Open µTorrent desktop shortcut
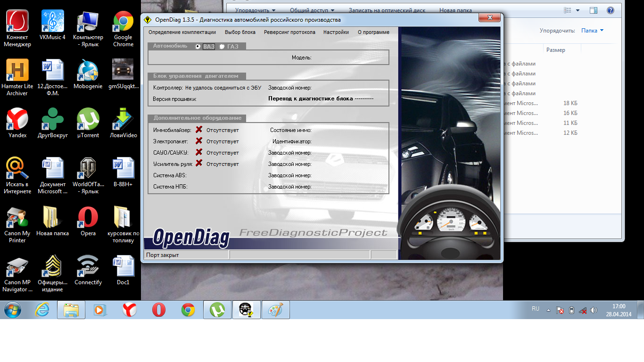Viewport: 644px width, 362px height. tap(88, 123)
